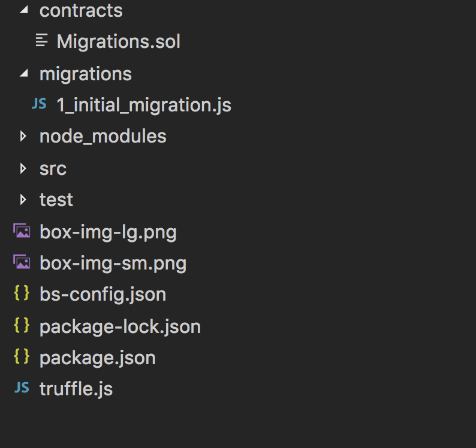Select the package.json file
476x448 pixels.
click(x=97, y=358)
